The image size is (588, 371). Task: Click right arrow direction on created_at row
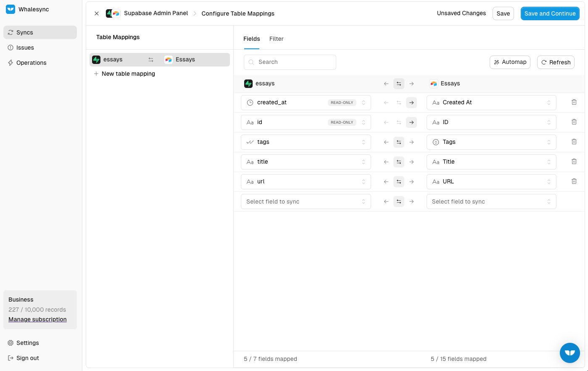pyautogui.click(x=411, y=103)
